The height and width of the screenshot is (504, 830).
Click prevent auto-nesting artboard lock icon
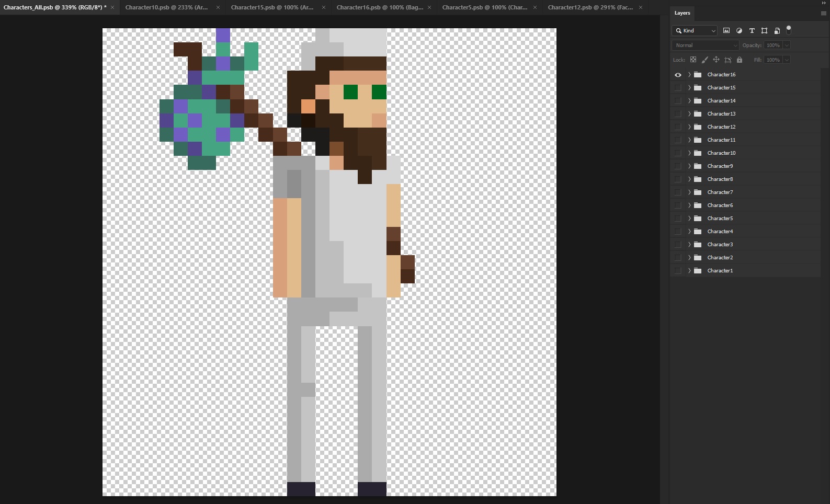tap(727, 60)
